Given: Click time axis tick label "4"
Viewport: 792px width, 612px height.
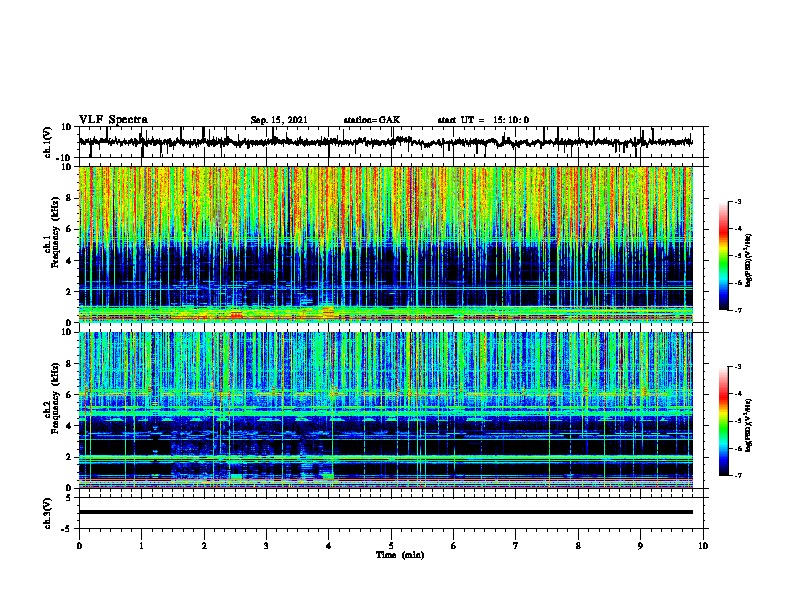Looking at the screenshot, I should [329, 545].
